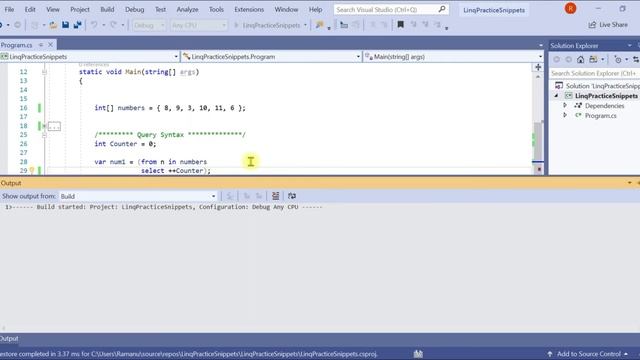Click the Redo arrow icon
The image size is (640, 360).
(113, 25)
